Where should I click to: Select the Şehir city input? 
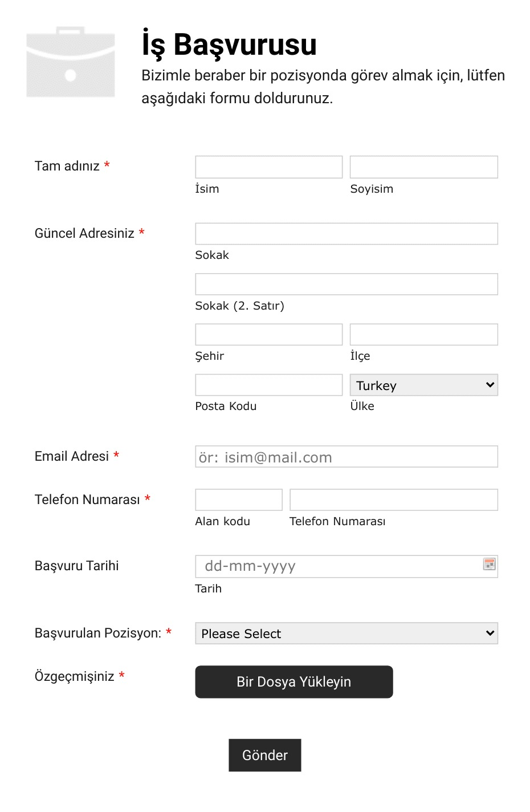click(x=269, y=334)
